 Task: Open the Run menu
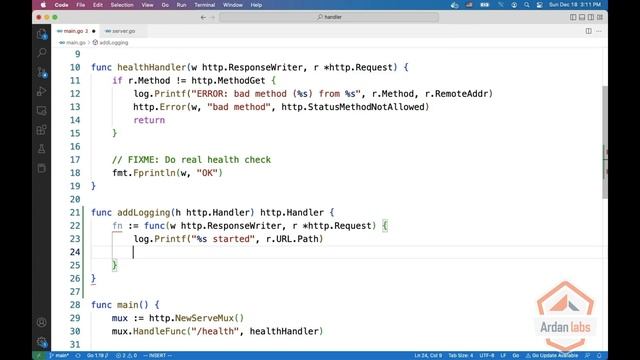tap(181, 5)
